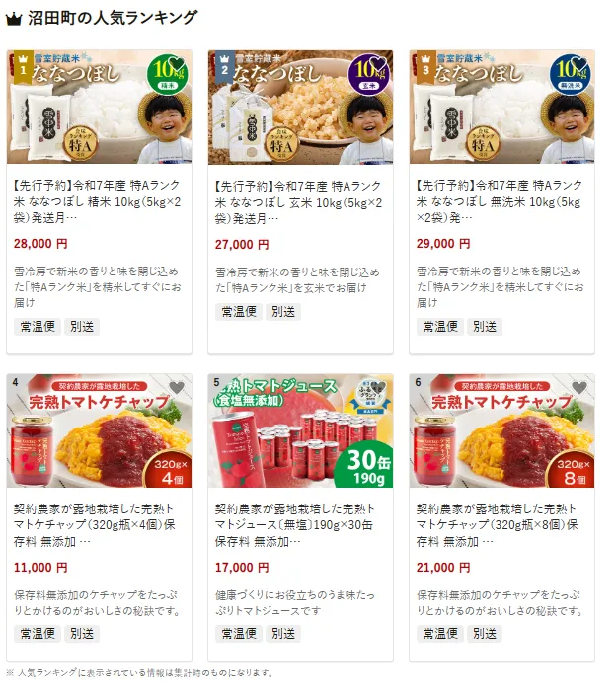Select 別送 tag on 21,000 円 ketchup
Screen dimensions: 616x700
point(485,634)
